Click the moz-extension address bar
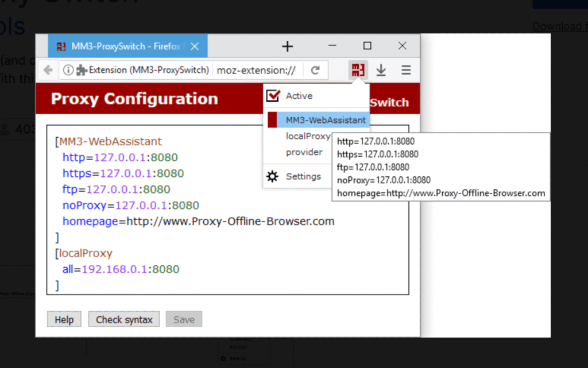 (256, 70)
